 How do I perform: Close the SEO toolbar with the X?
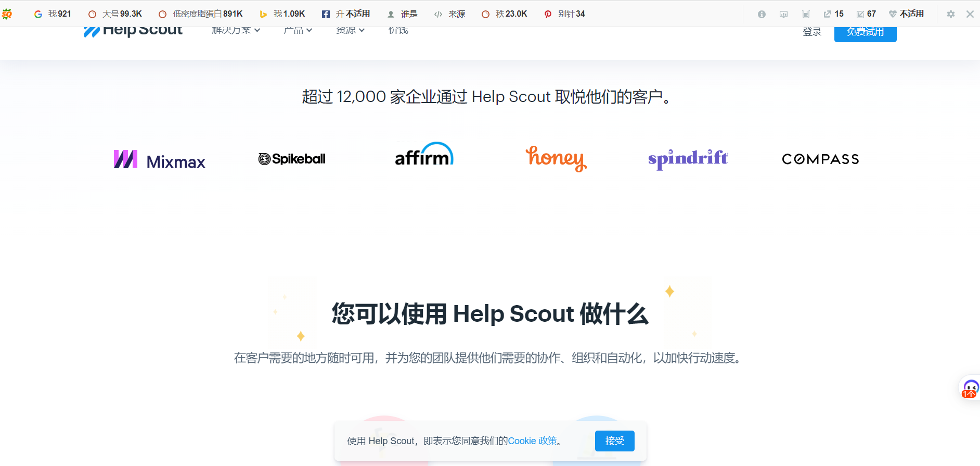(x=970, y=14)
